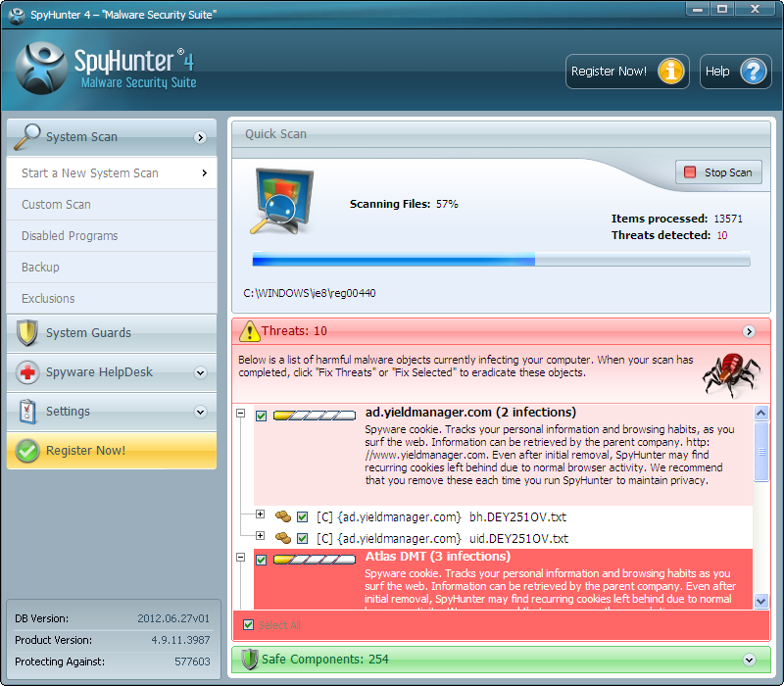The width and height of the screenshot is (784, 686).
Task: Open Exclusions from the sidebar
Action: [48, 299]
